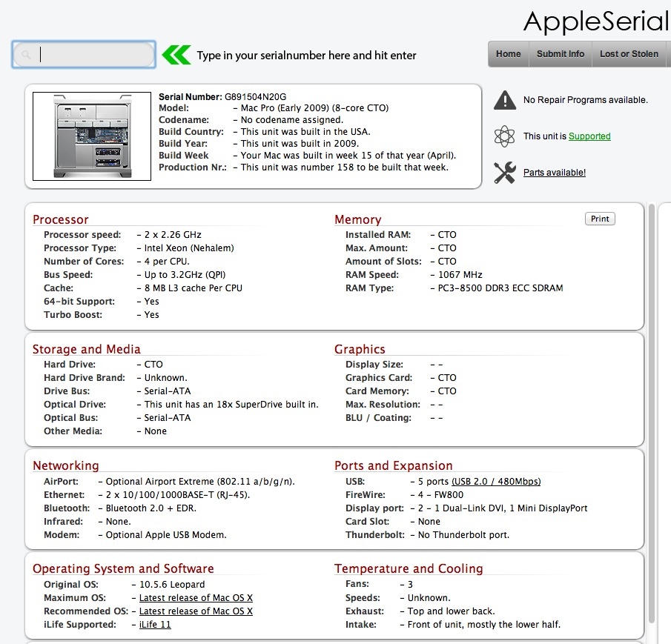Click the Processor section heading
The image size is (671, 644).
pos(61,219)
